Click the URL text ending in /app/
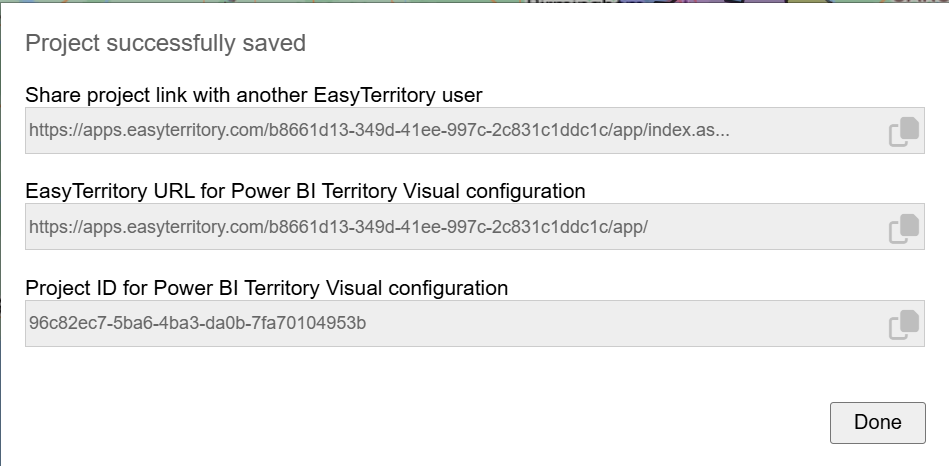 [x=338, y=227]
